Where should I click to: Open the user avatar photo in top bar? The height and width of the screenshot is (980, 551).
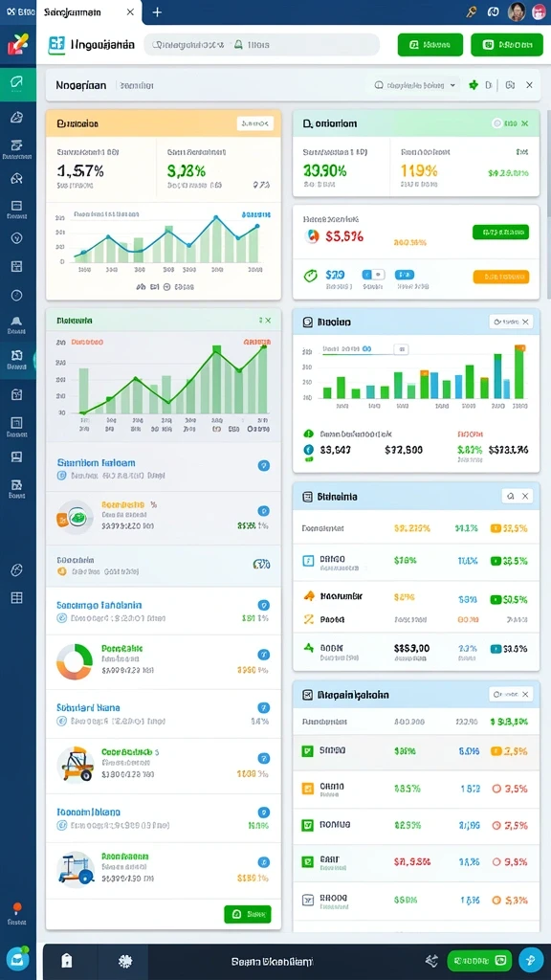tap(516, 11)
